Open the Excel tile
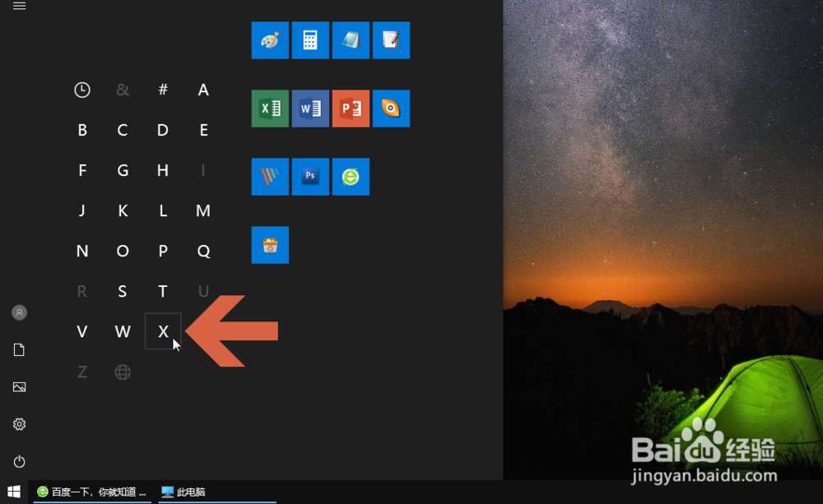The image size is (823, 504). coord(270,109)
